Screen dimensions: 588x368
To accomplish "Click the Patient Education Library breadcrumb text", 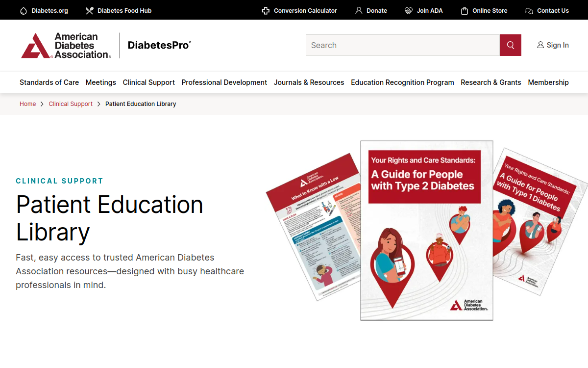I will 141,104.
